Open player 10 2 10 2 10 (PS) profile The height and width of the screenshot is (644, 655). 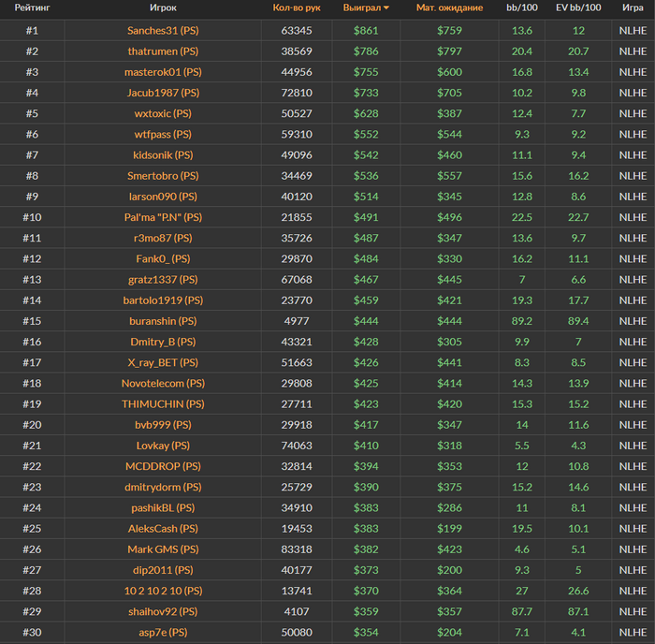point(163,591)
